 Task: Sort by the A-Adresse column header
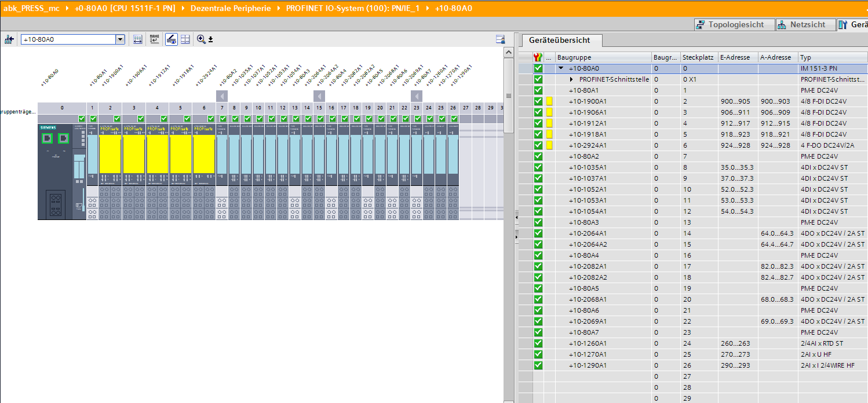[778, 57]
